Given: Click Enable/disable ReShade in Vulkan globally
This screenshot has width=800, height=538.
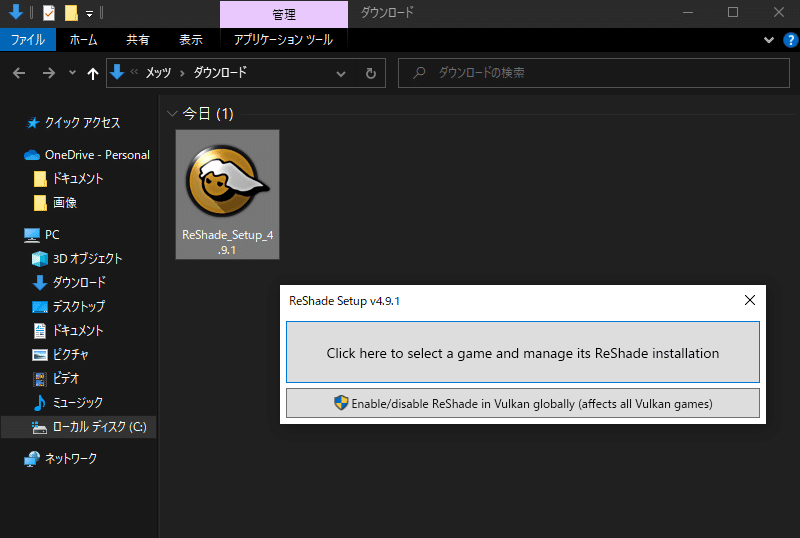Looking at the screenshot, I should pos(523,403).
